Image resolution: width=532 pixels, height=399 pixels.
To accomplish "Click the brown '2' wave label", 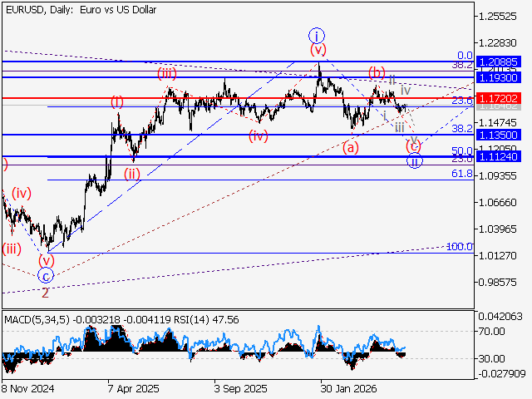I will [45, 293].
